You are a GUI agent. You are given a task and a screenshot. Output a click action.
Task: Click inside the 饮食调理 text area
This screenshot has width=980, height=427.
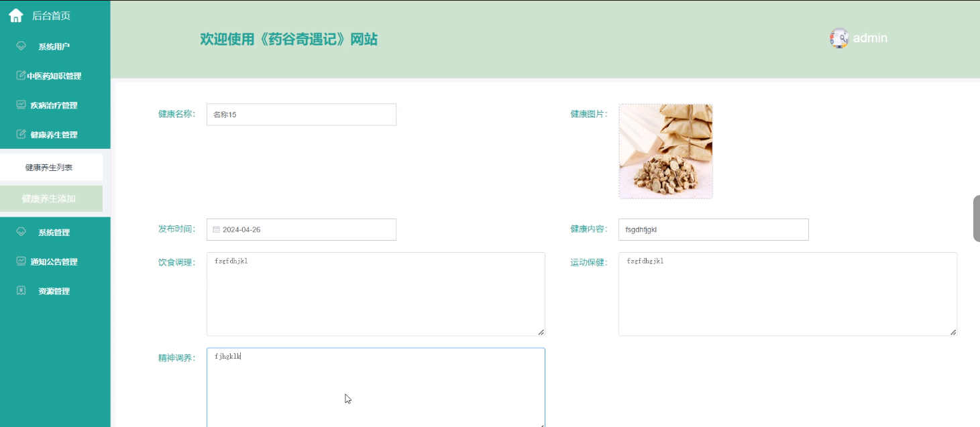point(376,294)
